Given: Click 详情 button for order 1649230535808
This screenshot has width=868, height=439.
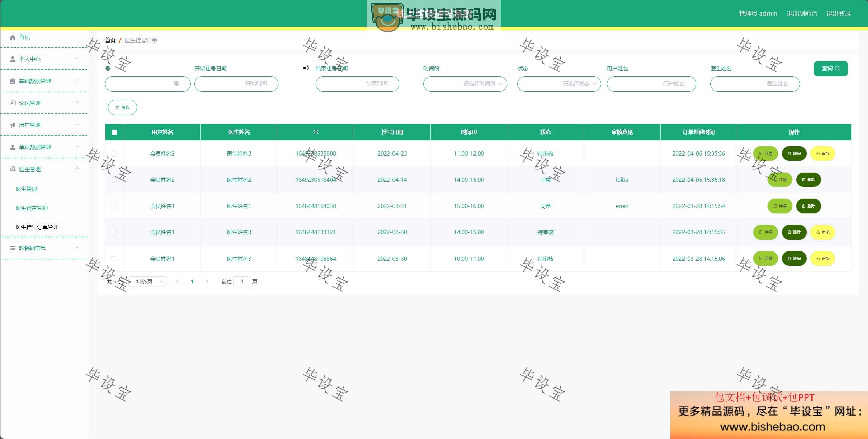Looking at the screenshot, I should (766, 153).
